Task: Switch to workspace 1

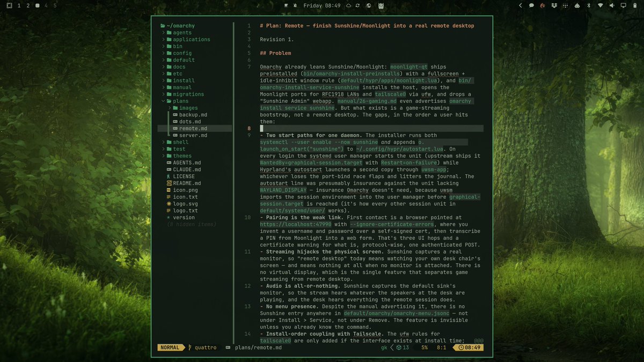Action: 19,5
